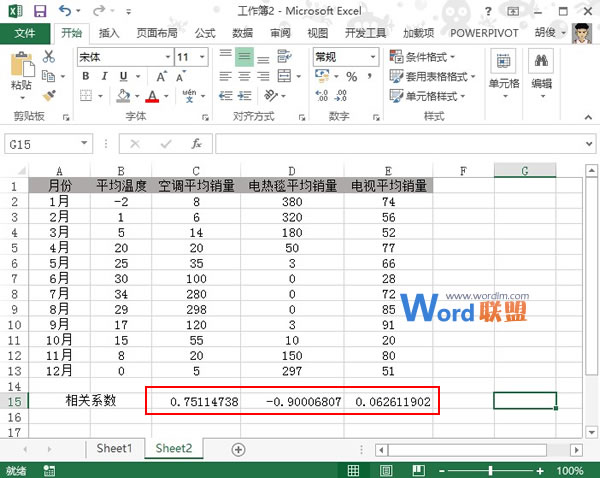Screen dimensions: 600x478
Task: Open Excel Help question mark
Action: [x=488, y=11]
